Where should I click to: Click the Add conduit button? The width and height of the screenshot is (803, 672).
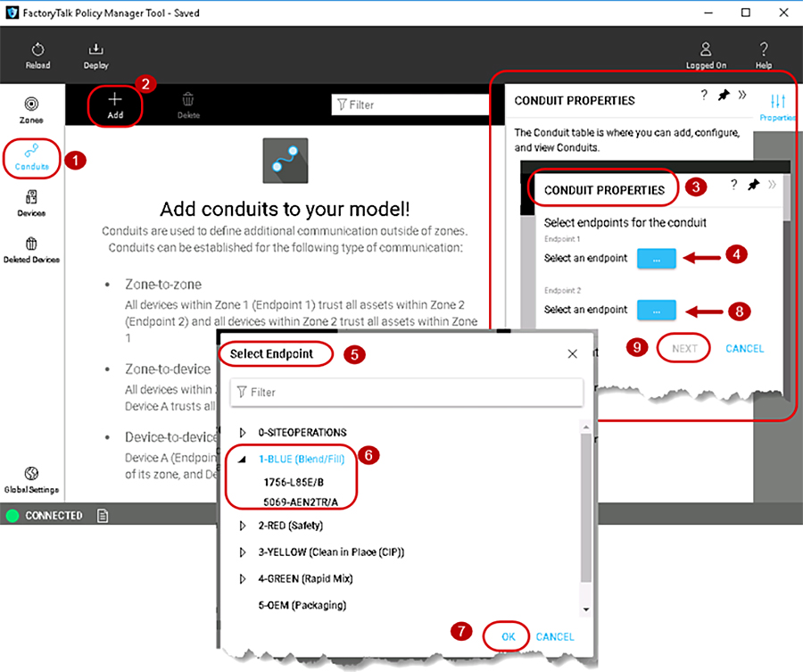[x=115, y=106]
